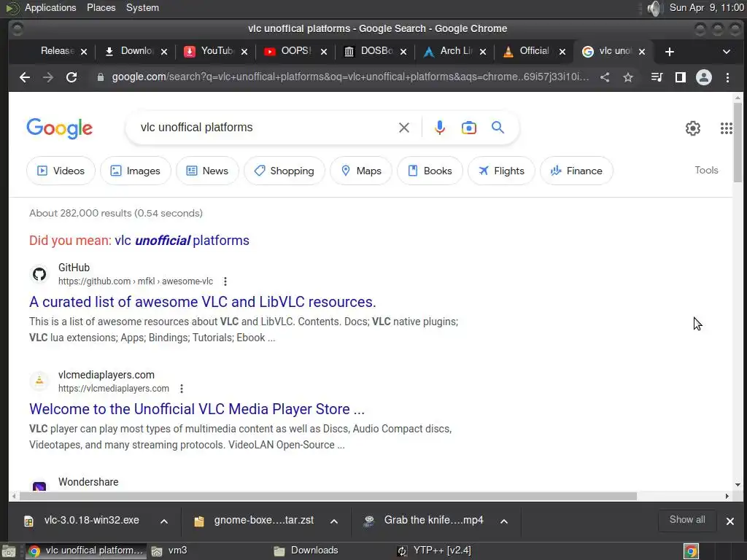Click the address bar URL
Image resolution: width=747 pixels, height=560 pixels.
[350, 77]
